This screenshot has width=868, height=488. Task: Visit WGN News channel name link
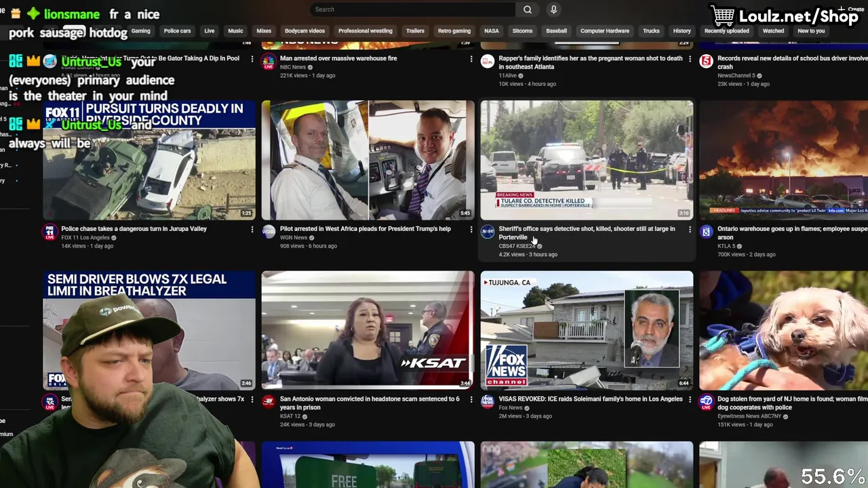coord(294,238)
